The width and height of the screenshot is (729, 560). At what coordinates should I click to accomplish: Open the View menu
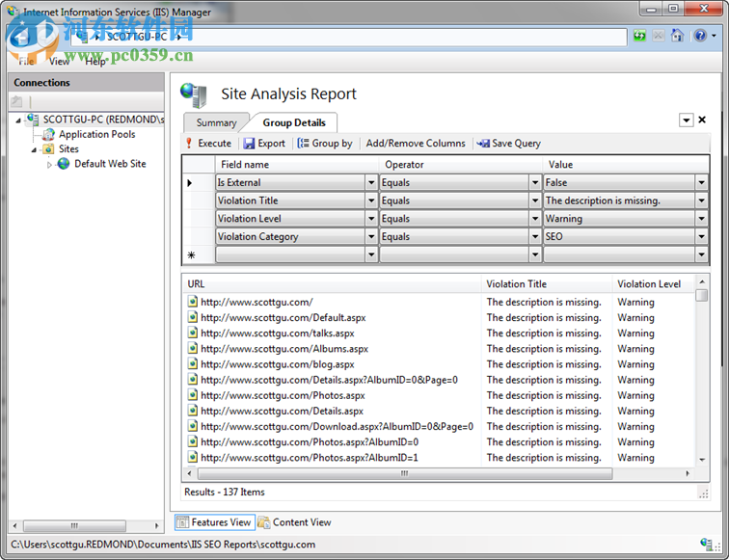(60, 62)
